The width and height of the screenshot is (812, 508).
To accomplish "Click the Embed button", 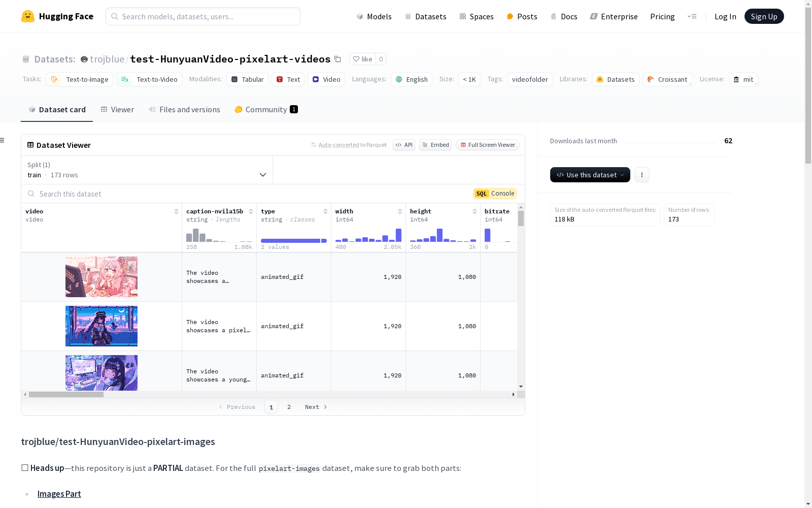I will coord(435,145).
